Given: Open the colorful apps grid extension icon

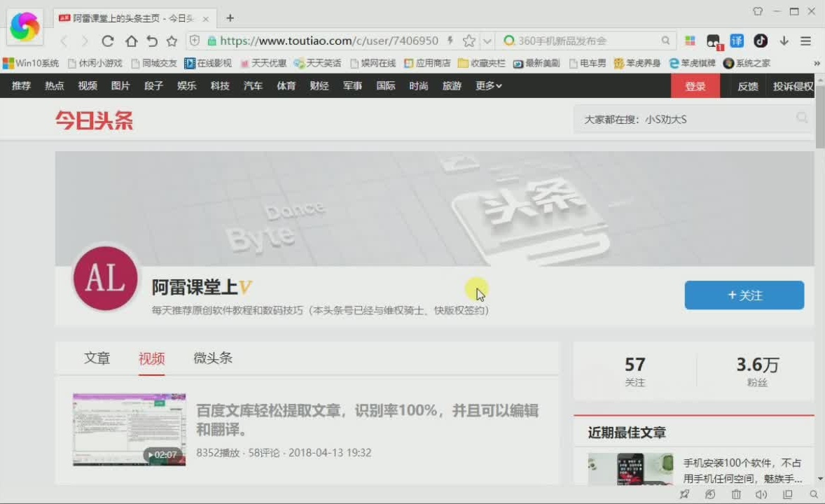Looking at the screenshot, I should 690,41.
